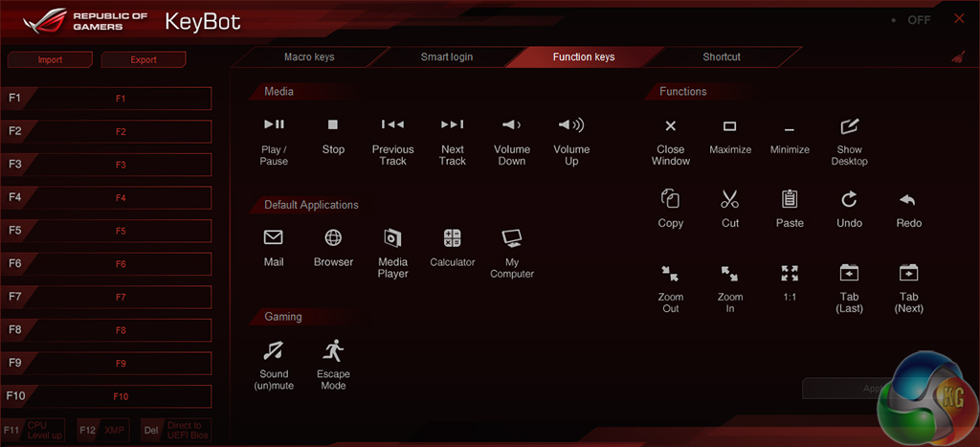The height and width of the screenshot is (447, 980).
Task: Click the F11 CPU Level up key
Action: 33,430
